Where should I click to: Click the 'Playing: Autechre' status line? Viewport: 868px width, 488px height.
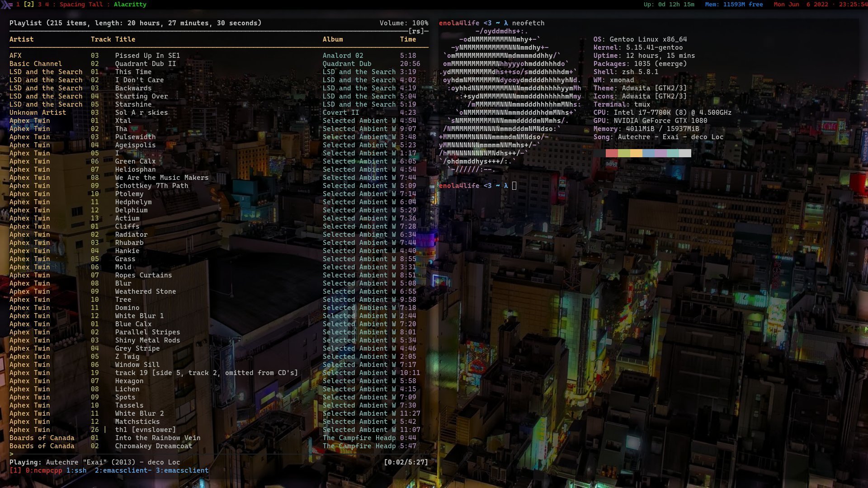[95, 462]
